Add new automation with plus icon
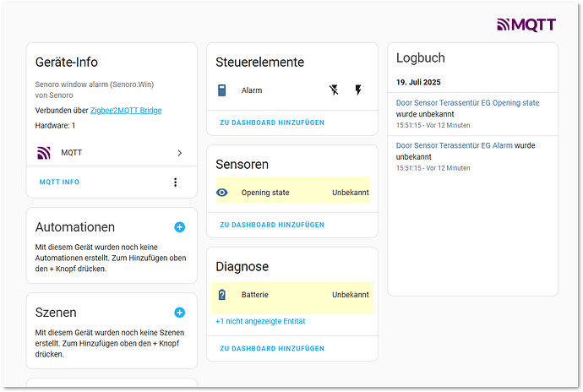 [x=179, y=227]
